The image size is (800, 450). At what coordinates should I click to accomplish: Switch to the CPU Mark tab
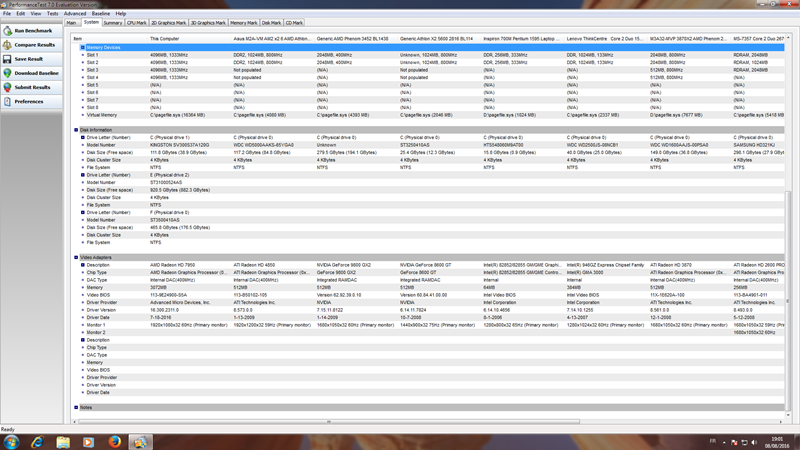[x=136, y=23]
